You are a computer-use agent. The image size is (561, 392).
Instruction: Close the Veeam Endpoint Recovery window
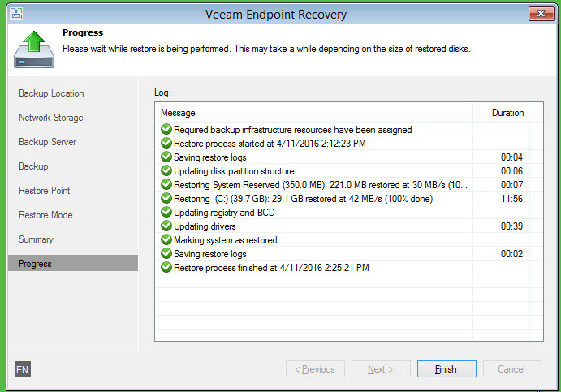point(541,14)
